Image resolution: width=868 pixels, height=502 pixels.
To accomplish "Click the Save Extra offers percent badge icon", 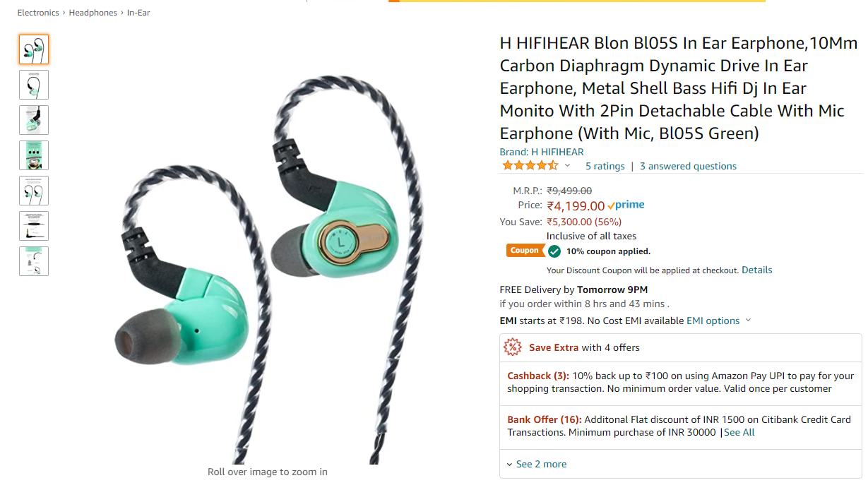I will coord(512,347).
